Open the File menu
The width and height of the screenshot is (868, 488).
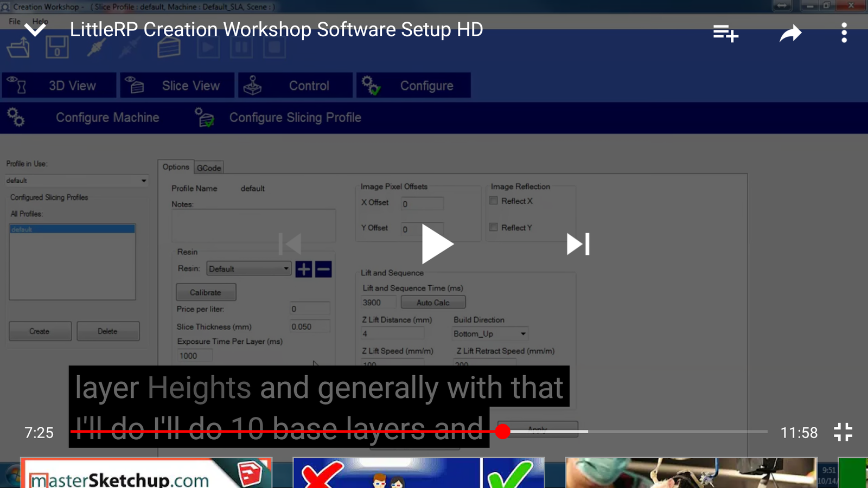(x=15, y=22)
